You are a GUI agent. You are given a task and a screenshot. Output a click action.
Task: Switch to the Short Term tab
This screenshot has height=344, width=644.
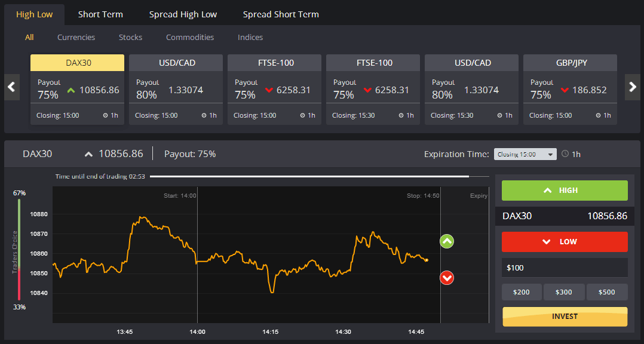click(100, 14)
